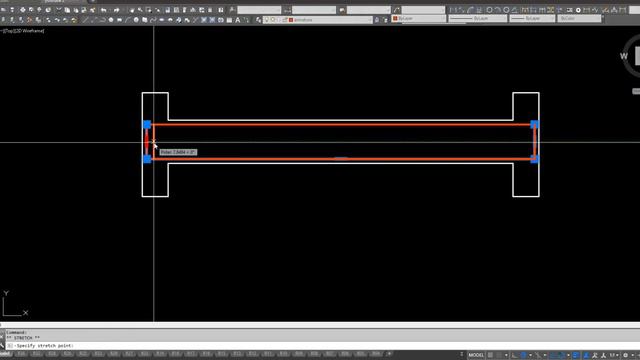Choose the Gradient fill tool

[212, 20]
